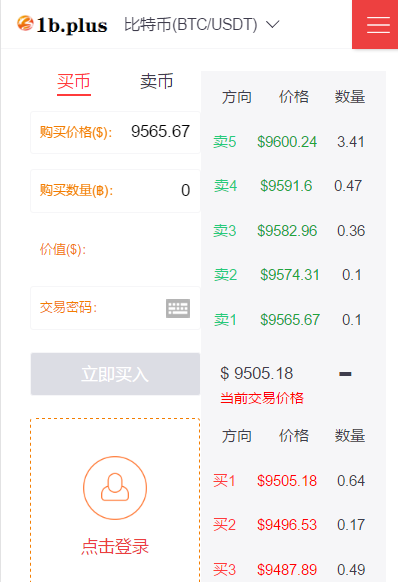Click the 买3 row label

tap(225, 569)
